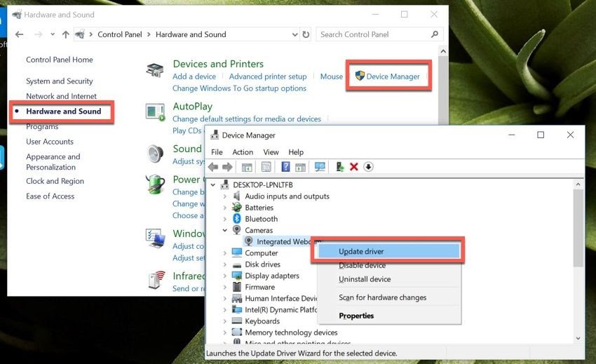The width and height of the screenshot is (596, 364).
Task: Click the Mouse link under Devices and Printers
Action: [332, 76]
